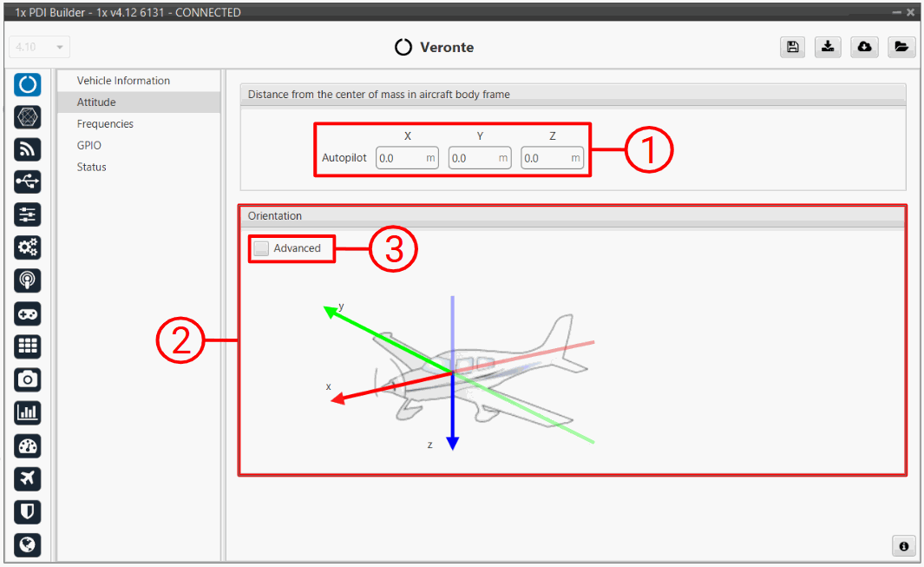This screenshot has height=567, width=924.
Task: Click the globe icon in sidebar
Action: [28, 544]
